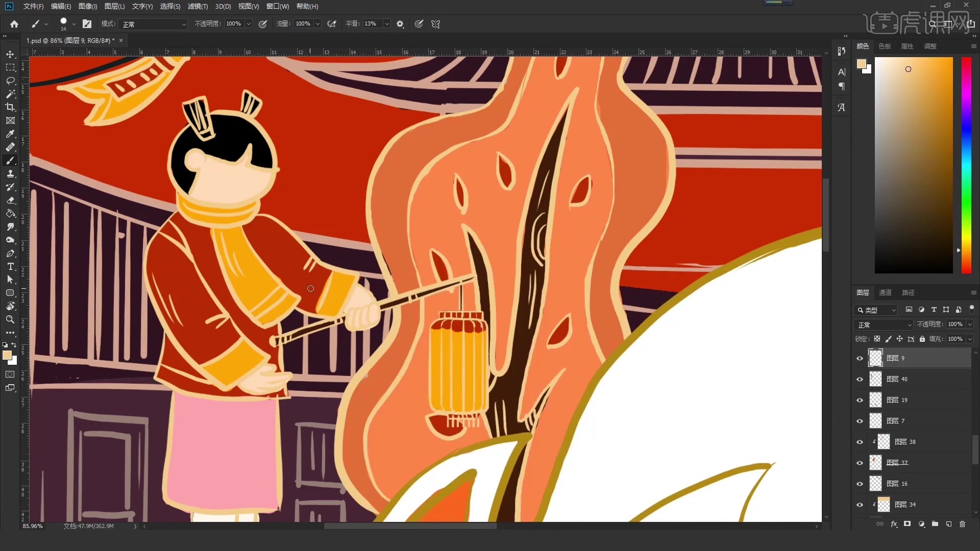The image size is (980, 551).
Task: Toggle symmetry paint butterfly icon
Action: coord(435,24)
